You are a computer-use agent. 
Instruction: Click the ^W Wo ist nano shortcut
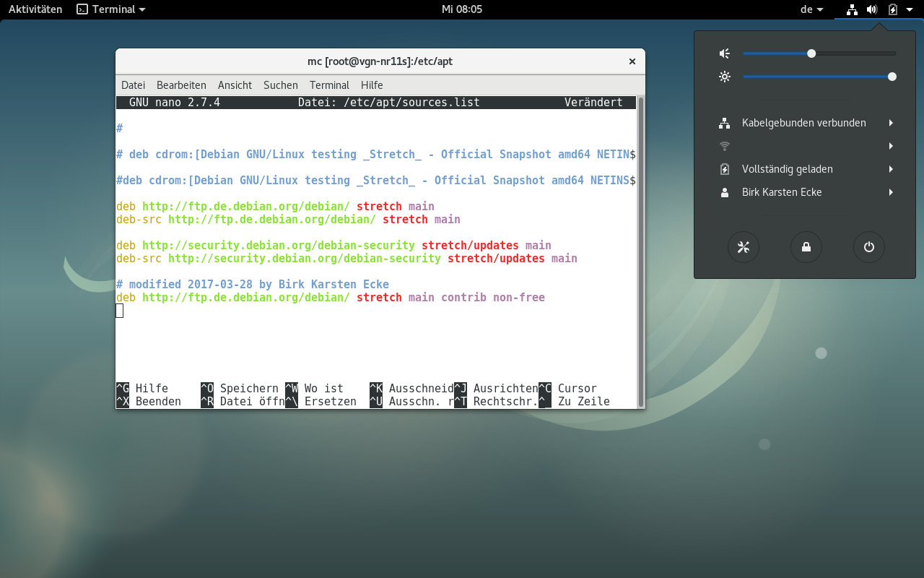pyautogui.click(x=314, y=389)
